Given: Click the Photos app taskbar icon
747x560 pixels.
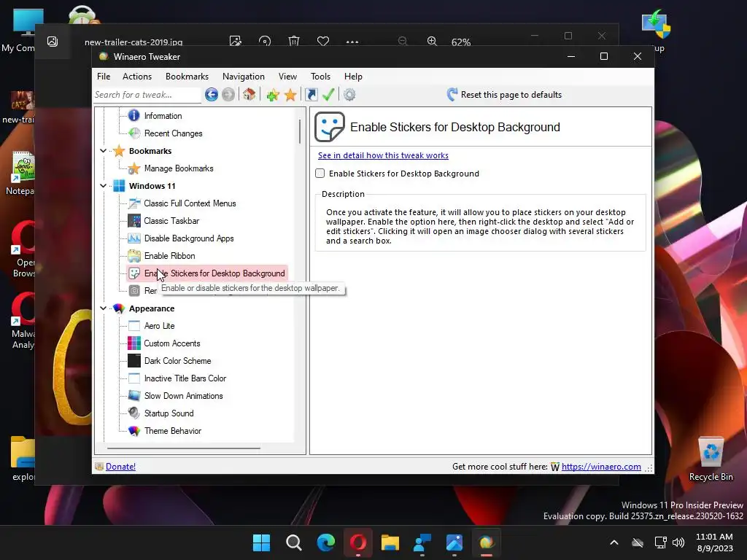Looking at the screenshot, I should pyautogui.click(x=454, y=542).
